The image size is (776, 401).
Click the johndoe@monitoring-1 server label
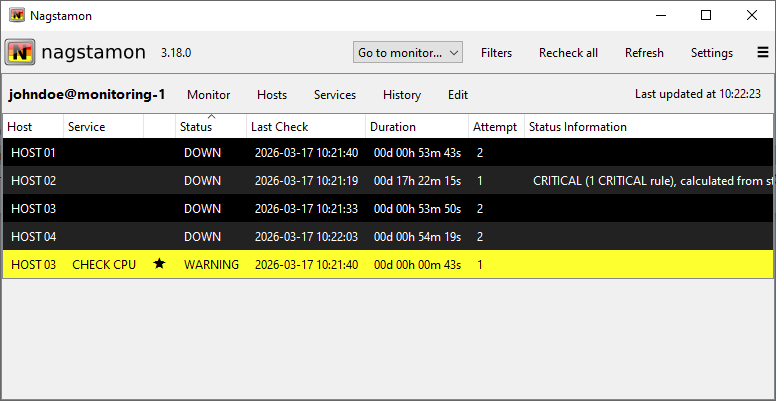click(x=86, y=95)
